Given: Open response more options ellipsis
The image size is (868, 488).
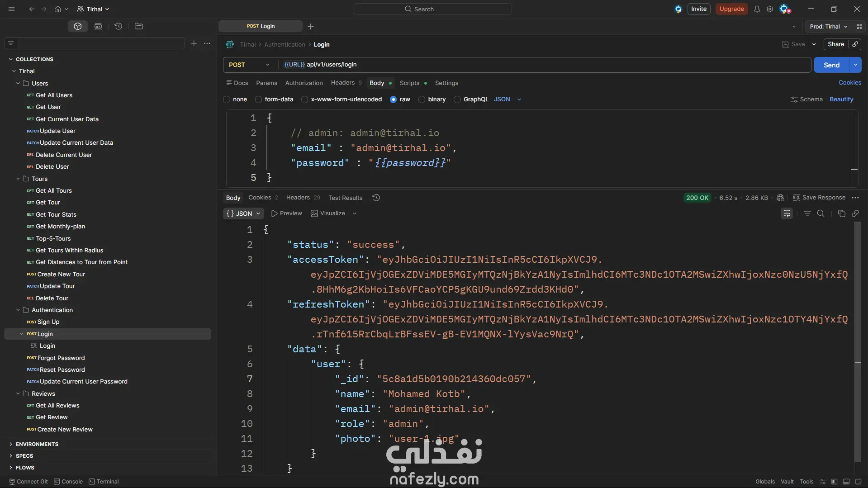Looking at the screenshot, I should (x=855, y=198).
